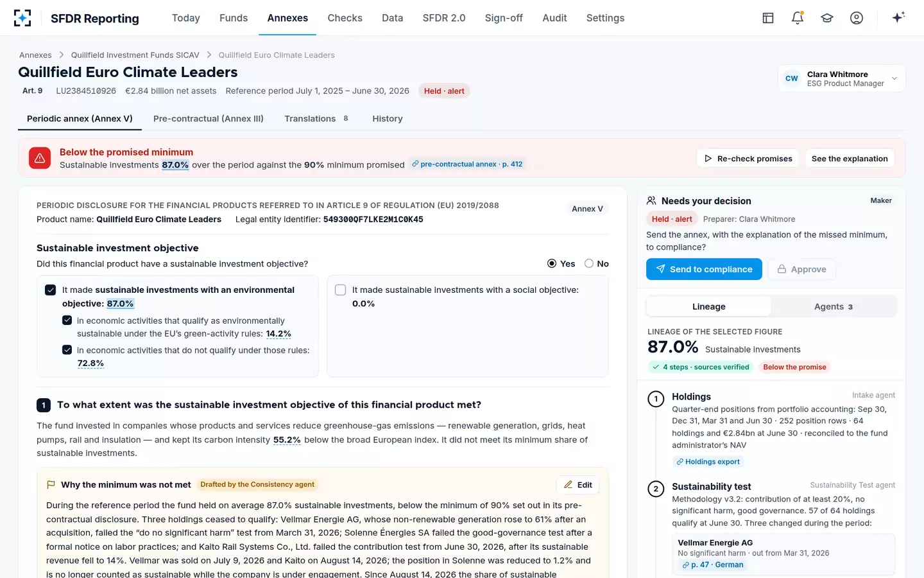Toggle checkbox for activities not qualifying under rules
924x578 pixels.
point(67,350)
